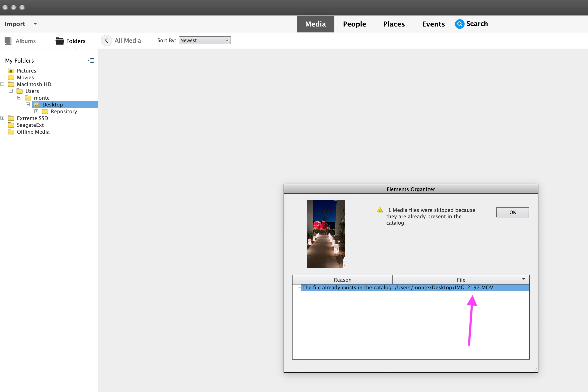Click the Albums book icon

point(8,41)
